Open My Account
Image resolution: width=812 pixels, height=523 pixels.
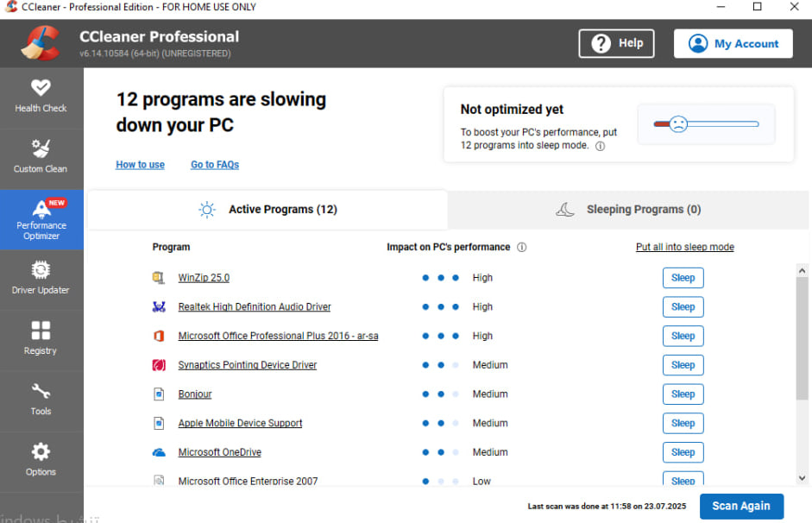coord(733,43)
